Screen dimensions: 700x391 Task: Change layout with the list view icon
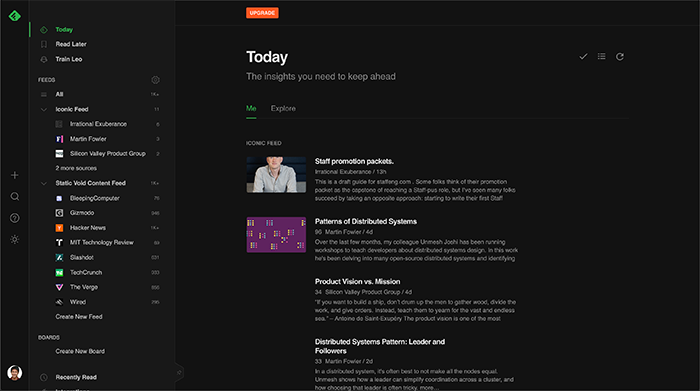pyautogui.click(x=601, y=56)
